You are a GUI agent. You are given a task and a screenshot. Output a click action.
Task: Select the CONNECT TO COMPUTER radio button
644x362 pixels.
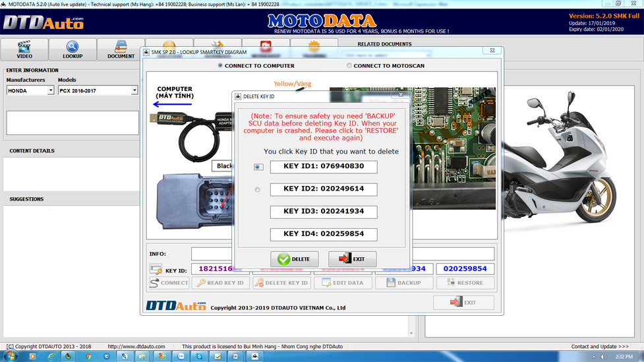220,65
